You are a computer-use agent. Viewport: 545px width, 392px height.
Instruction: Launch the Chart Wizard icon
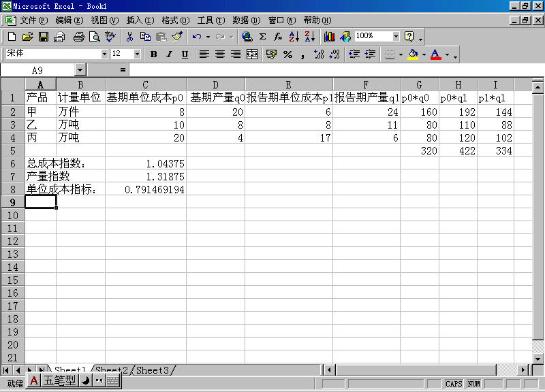(x=330, y=36)
